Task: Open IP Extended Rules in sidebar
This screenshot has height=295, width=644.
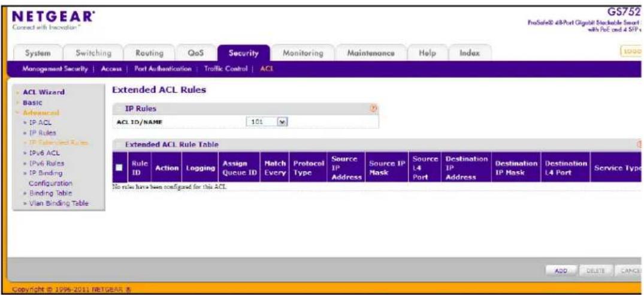Action: pyautogui.click(x=58, y=143)
